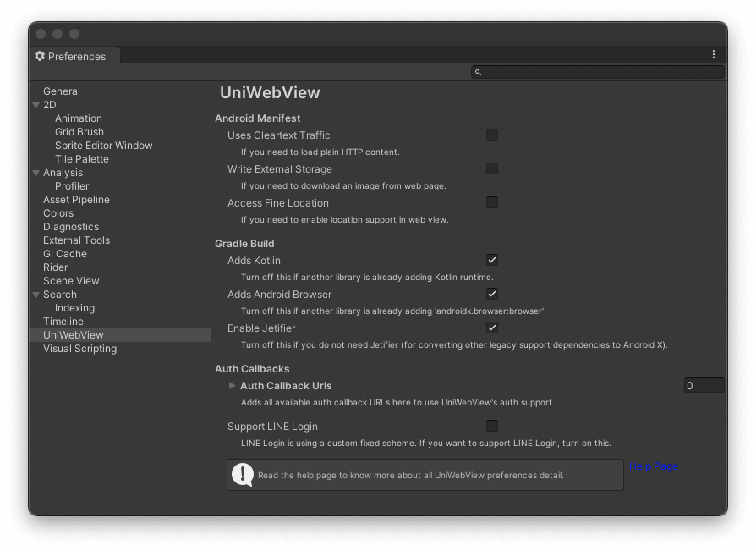Enable Uses Cleartext Traffic checkbox
This screenshot has height=551, width=756.
point(492,135)
